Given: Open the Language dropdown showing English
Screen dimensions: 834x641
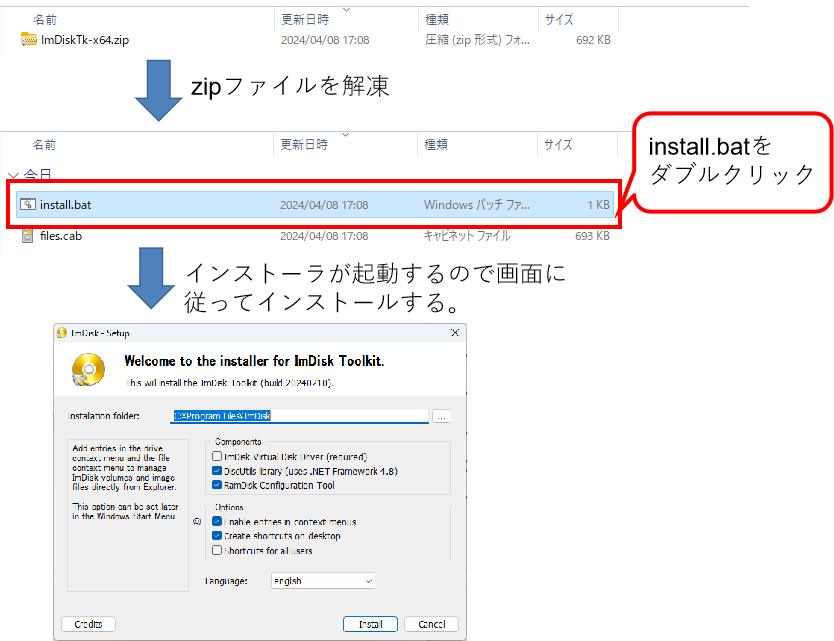Looking at the screenshot, I should pos(323,581).
